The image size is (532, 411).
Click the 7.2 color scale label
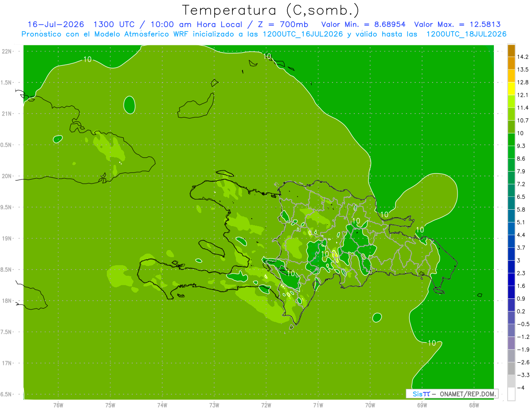(521, 184)
